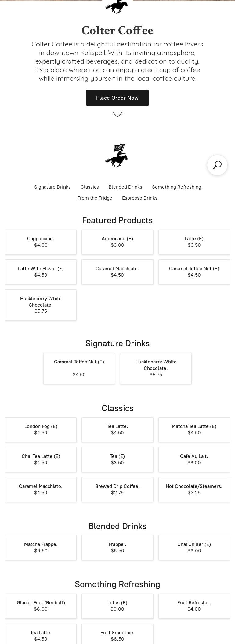The height and width of the screenshot is (644, 235).
Task: Select the Glacier Fuel (Redbull) item
Action: (41, 606)
